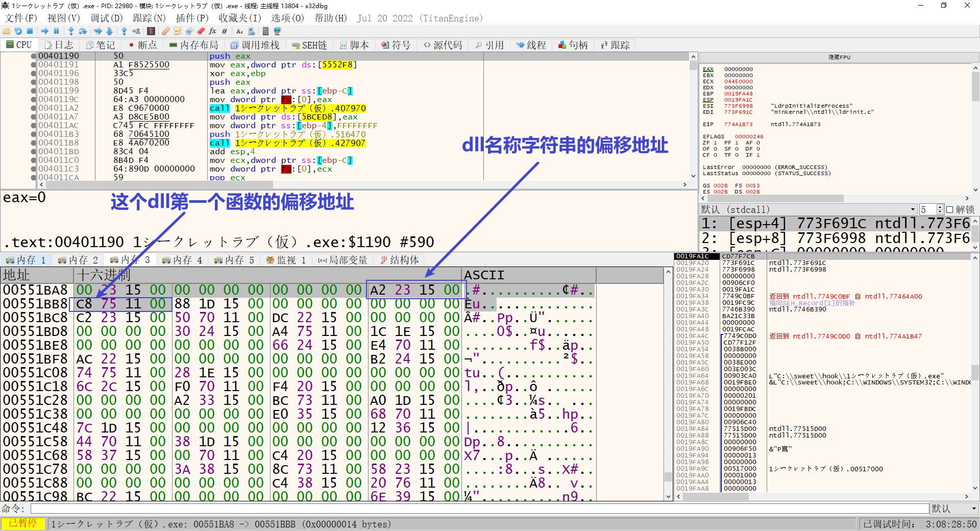Click the Restart debugging toolbar icon
The height and width of the screenshot is (531, 980).
tap(18, 31)
